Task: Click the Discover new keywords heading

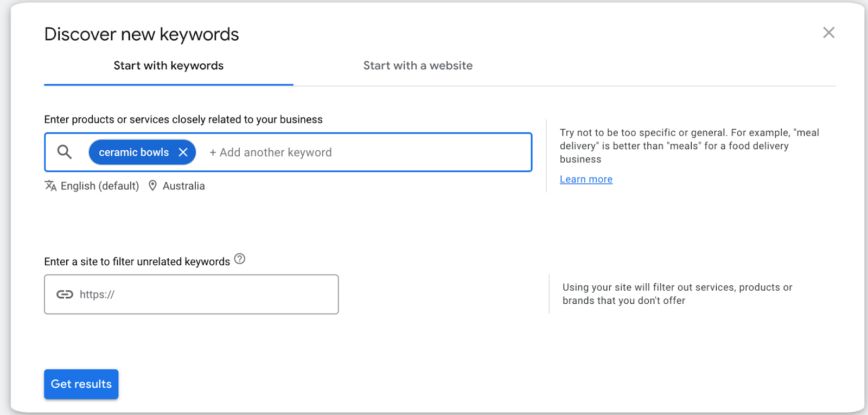Action: (142, 34)
